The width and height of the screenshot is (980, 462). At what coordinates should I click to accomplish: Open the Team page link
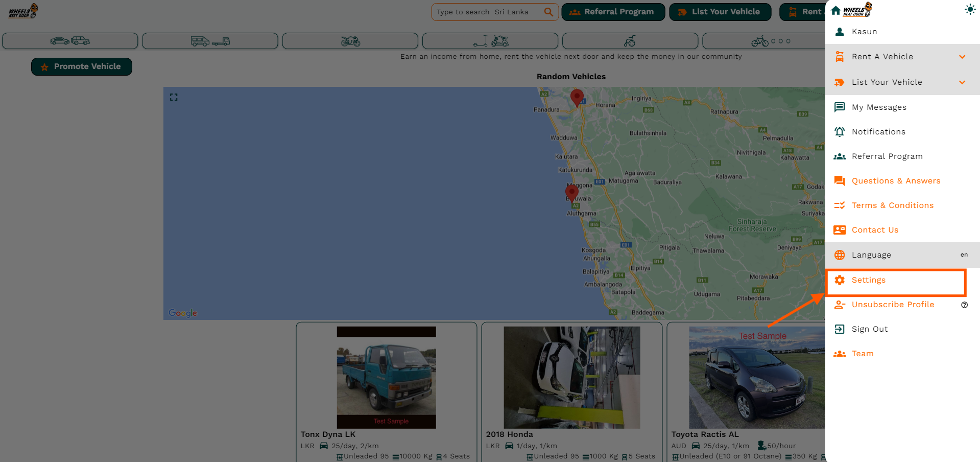pos(862,354)
